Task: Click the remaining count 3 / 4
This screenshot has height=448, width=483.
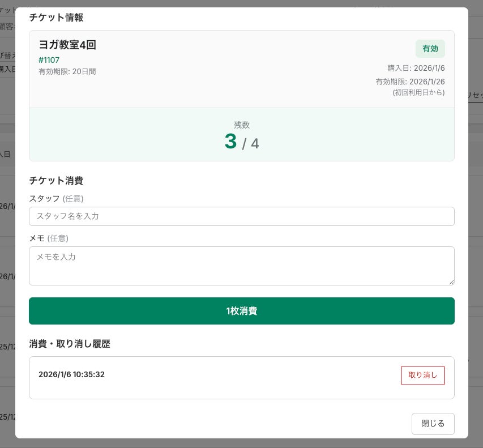Action: [x=242, y=142]
